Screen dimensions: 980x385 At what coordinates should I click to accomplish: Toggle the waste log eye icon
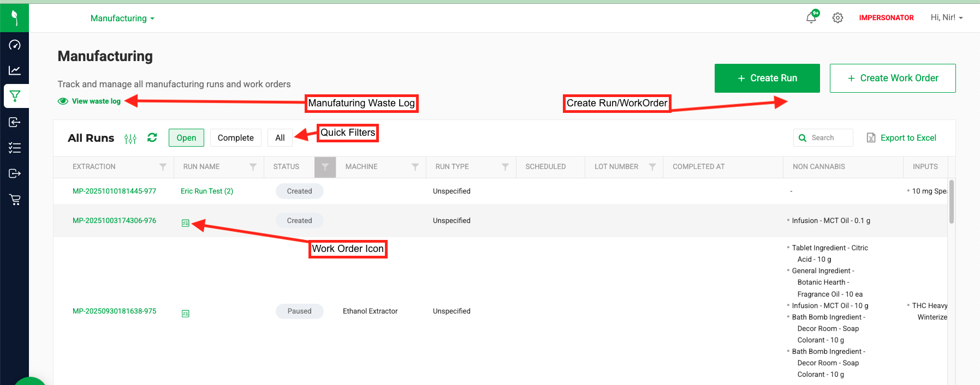[x=63, y=101]
